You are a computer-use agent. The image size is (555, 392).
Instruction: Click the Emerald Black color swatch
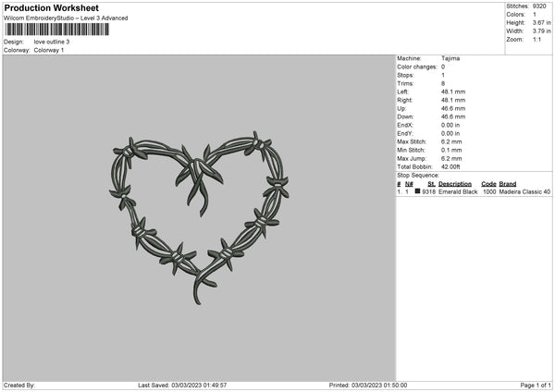click(x=418, y=192)
